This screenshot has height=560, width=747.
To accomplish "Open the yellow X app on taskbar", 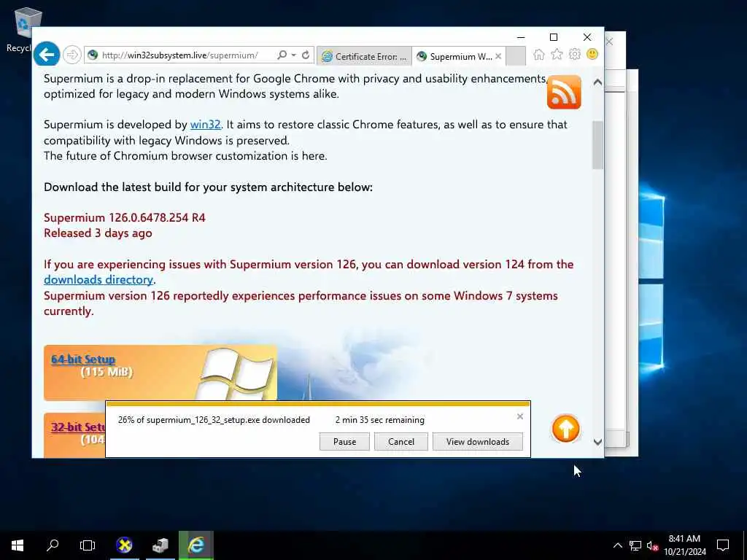I will [x=124, y=545].
